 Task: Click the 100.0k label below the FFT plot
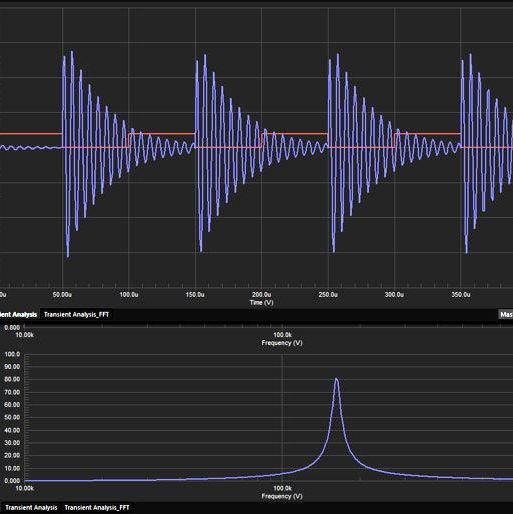tap(282, 488)
